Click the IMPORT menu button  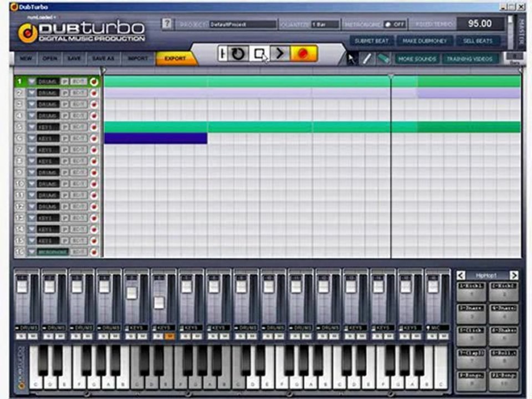pyautogui.click(x=138, y=59)
